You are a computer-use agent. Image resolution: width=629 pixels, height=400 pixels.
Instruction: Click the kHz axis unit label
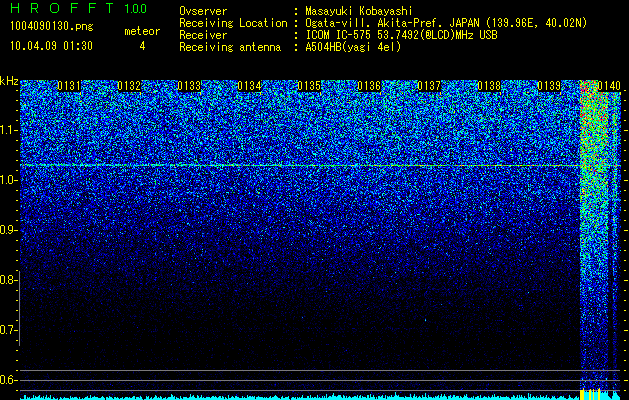9,81
